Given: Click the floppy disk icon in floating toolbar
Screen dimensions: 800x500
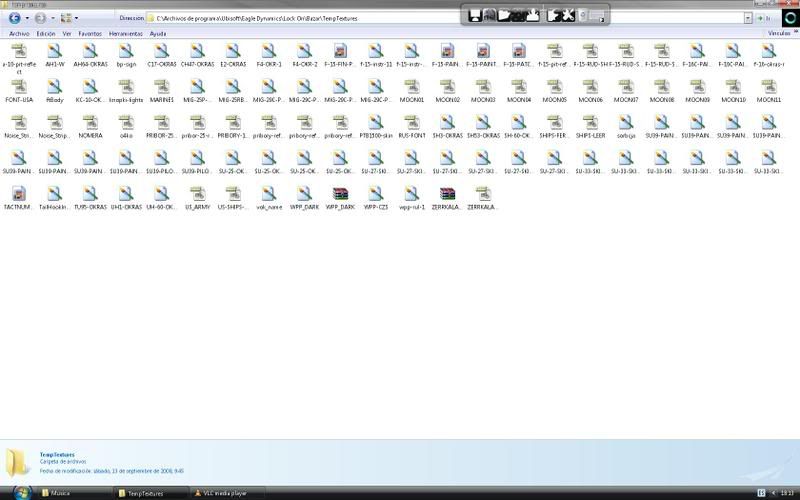Looking at the screenshot, I should [x=475, y=15].
